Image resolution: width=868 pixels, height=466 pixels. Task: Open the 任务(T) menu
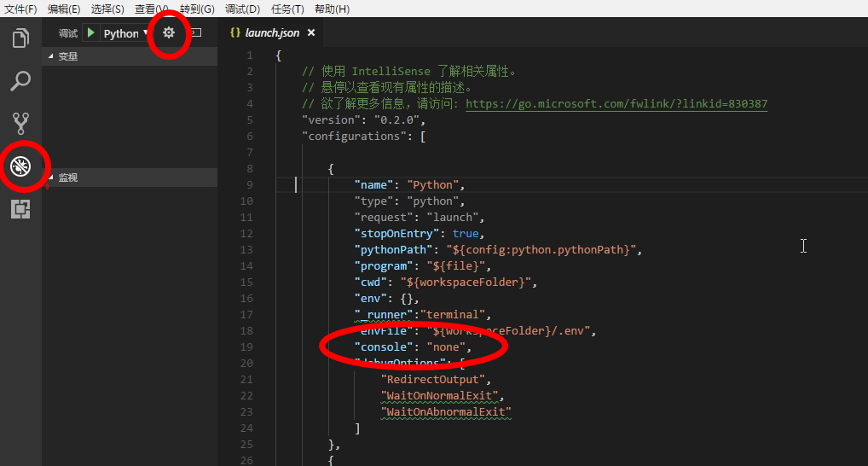(287, 9)
